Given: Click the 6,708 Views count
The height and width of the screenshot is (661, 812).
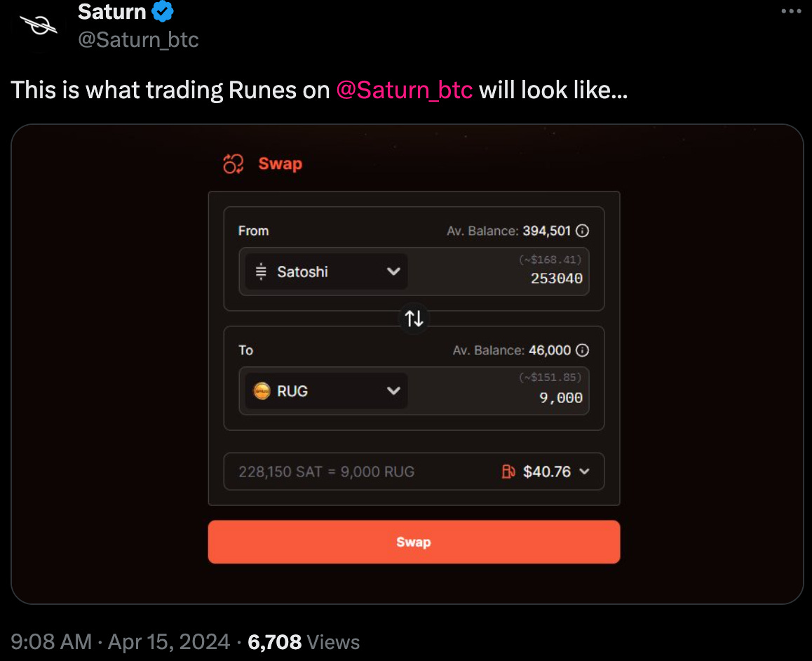Looking at the screenshot, I should pos(304,641).
